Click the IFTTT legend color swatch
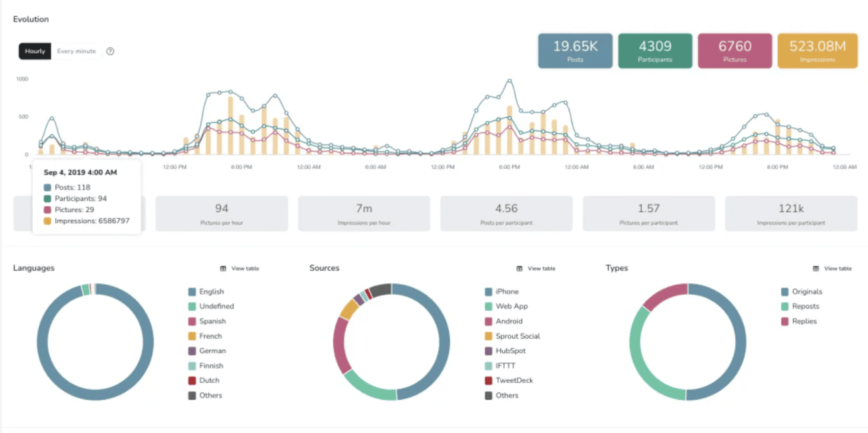Viewport: 868px width, 433px height. pyautogui.click(x=489, y=366)
